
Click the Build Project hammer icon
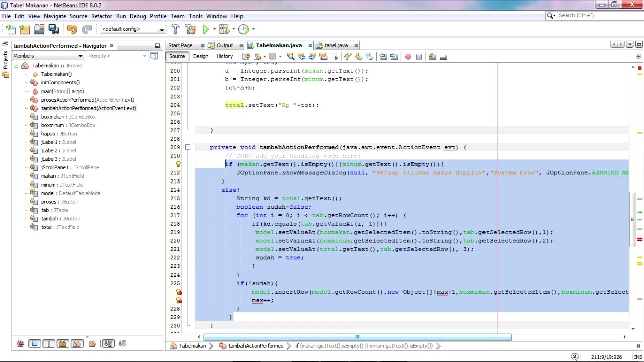pos(175,29)
